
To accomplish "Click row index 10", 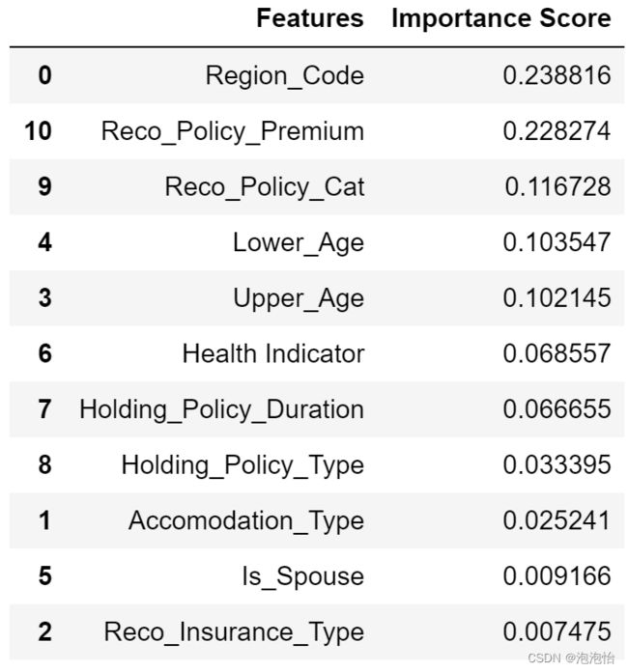I will pos(39,131).
